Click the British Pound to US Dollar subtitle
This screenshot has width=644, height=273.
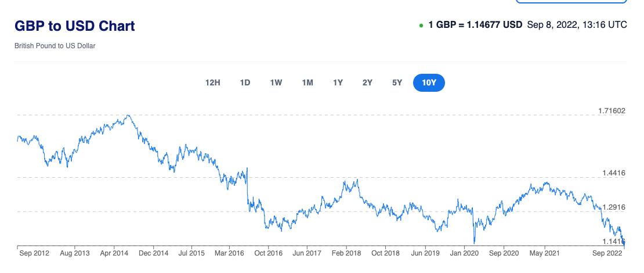point(55,46)
